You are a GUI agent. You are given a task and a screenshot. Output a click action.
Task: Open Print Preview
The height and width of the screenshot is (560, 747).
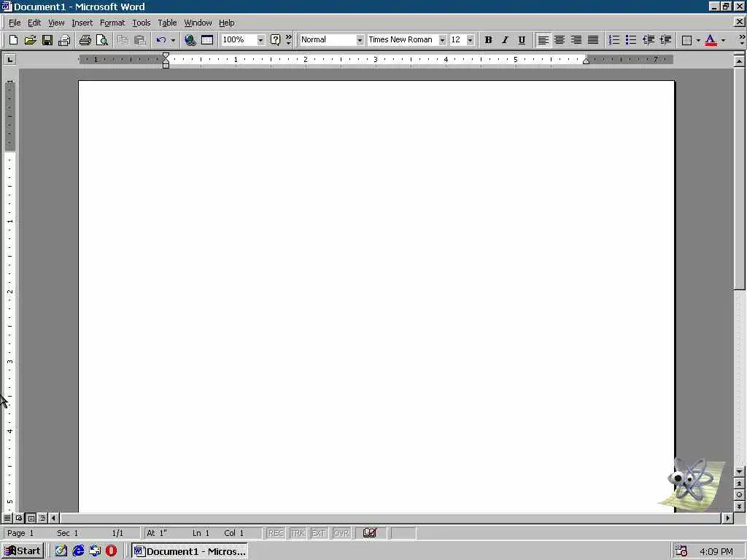coord(101,40)
